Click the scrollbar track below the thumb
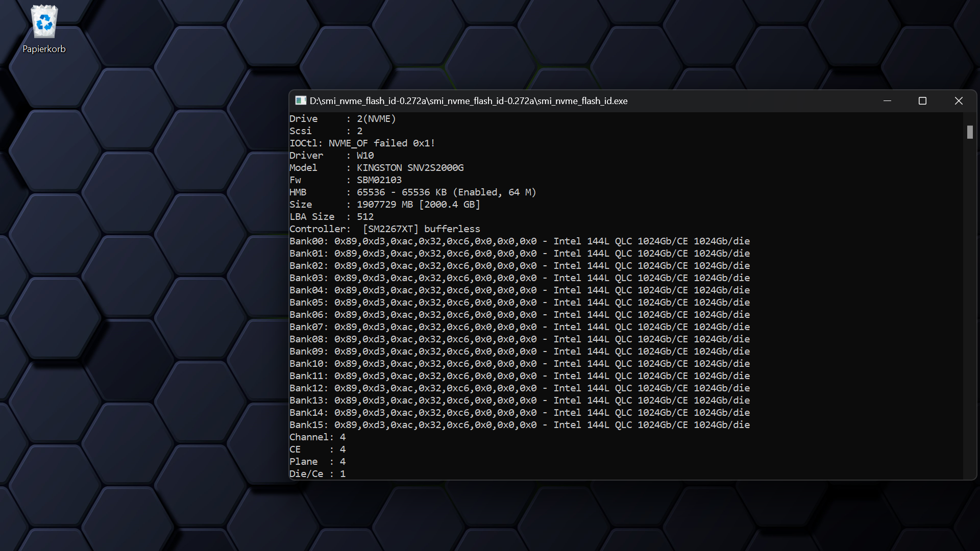The width and height of the screenshot is (980, 551). click(x=970, y=306)
